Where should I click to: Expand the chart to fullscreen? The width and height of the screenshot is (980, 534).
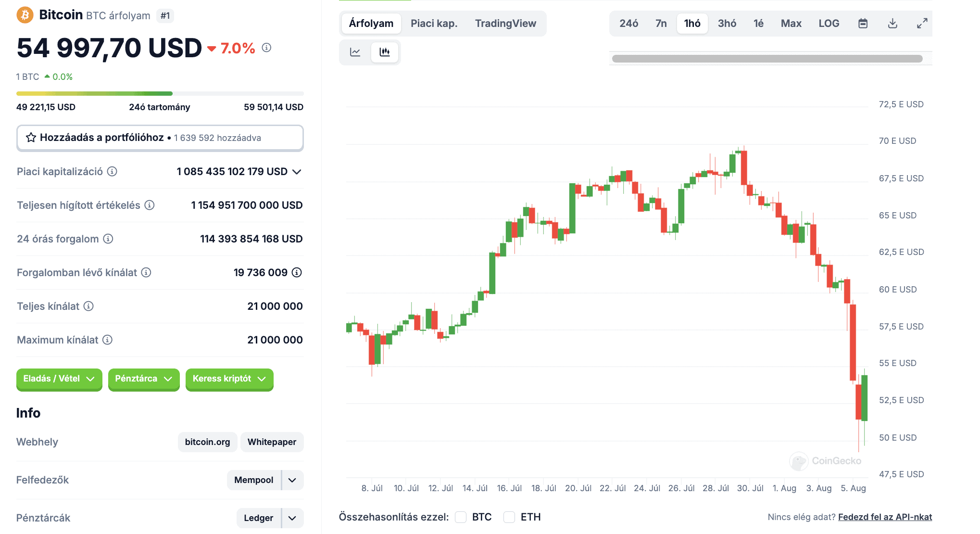point(922,23)
